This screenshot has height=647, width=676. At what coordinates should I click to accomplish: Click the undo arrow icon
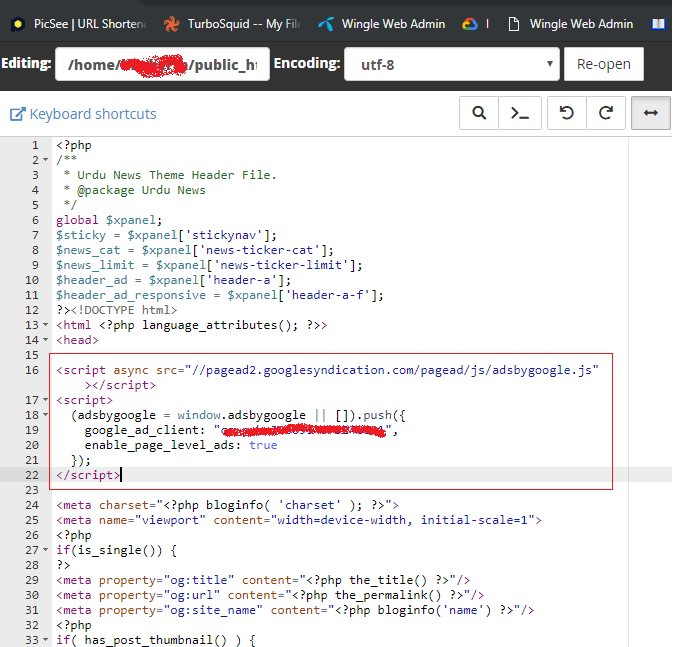point(567,113)
